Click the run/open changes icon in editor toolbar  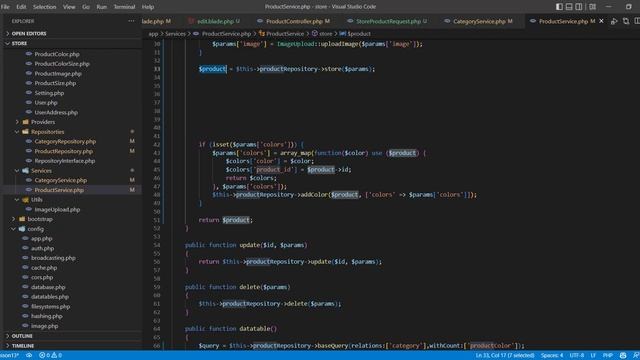[614, 21]
